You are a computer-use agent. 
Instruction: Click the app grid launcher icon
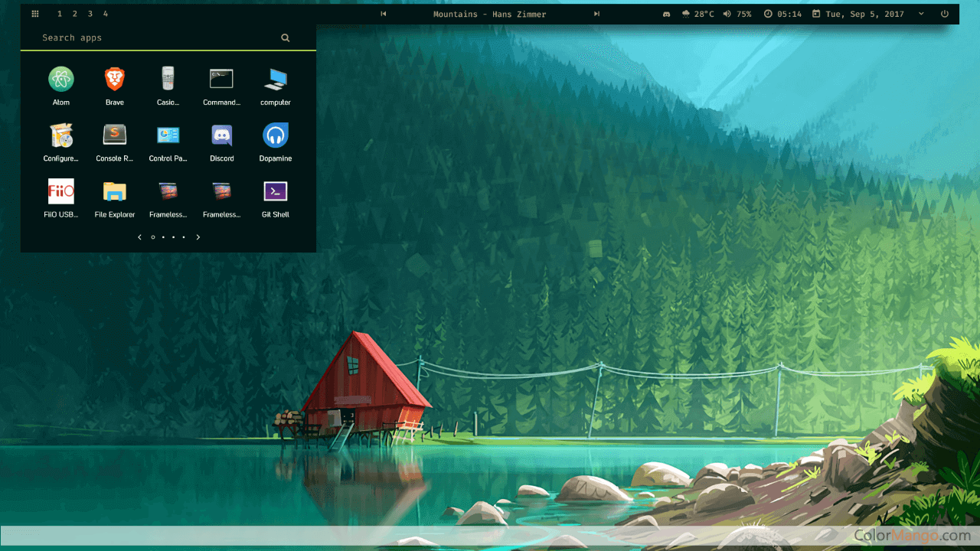tap(35, 14)
